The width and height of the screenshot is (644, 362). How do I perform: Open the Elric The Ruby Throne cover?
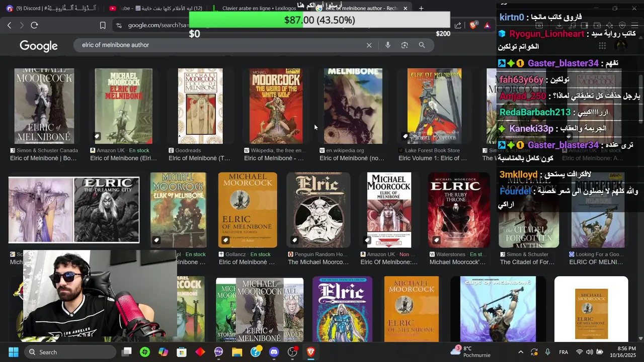pyautogui.click(x=459, y=210)
